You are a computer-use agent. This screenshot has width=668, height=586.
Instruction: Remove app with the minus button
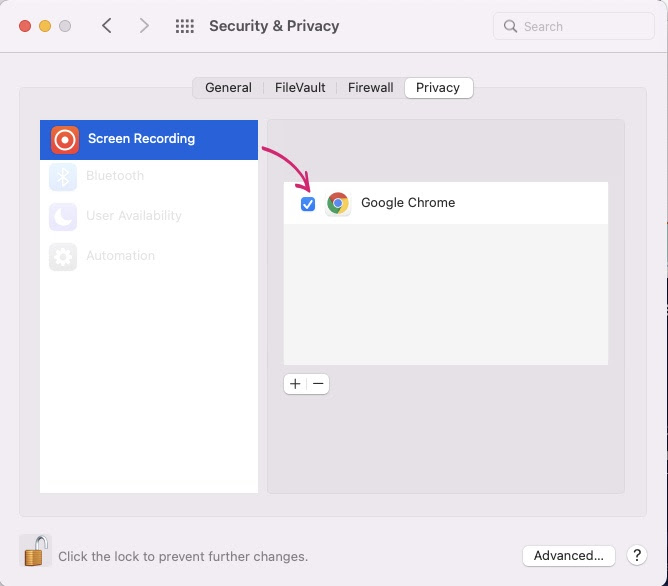click(318, 384)
